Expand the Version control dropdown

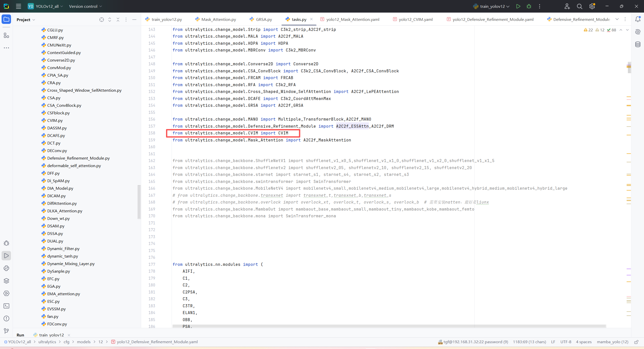[x=86, y=6]
